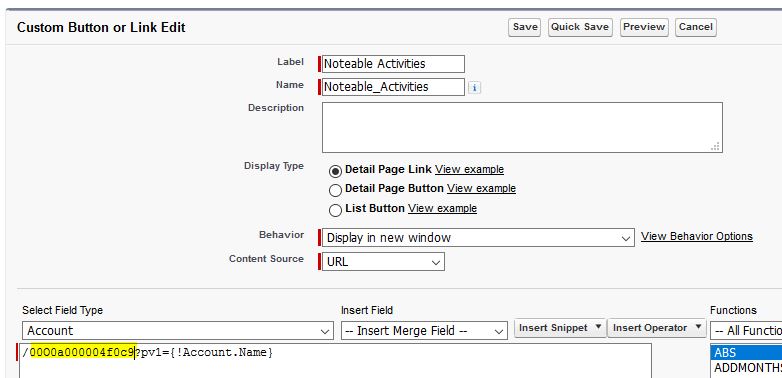This screenshot has width=782, height=378.
Task: Click the Custom Button or Link Edit heading
Action: pos(101,27)
